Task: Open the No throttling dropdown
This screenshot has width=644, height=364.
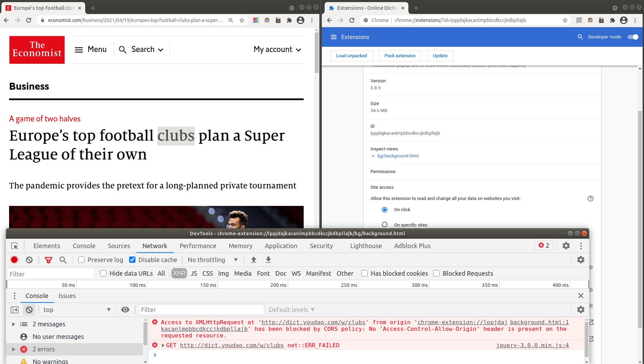Action: pyautogui.click(x=212, y=260)
